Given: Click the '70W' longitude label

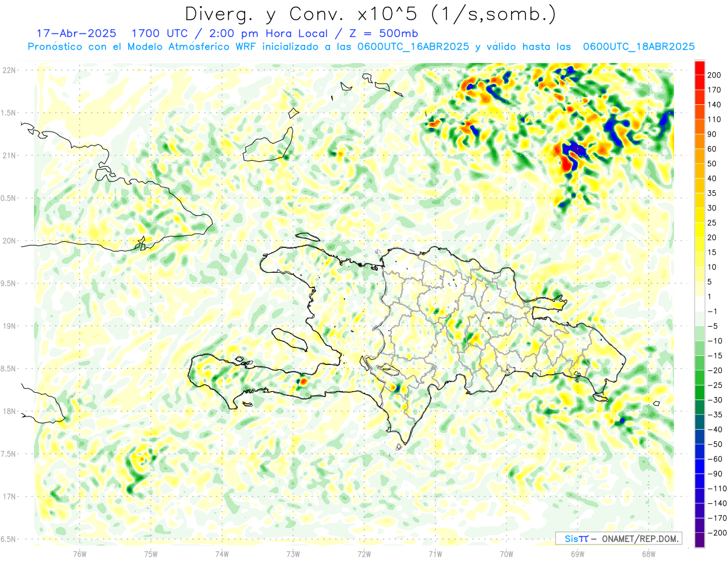Looking at the screenshot, I should [507, 554].
